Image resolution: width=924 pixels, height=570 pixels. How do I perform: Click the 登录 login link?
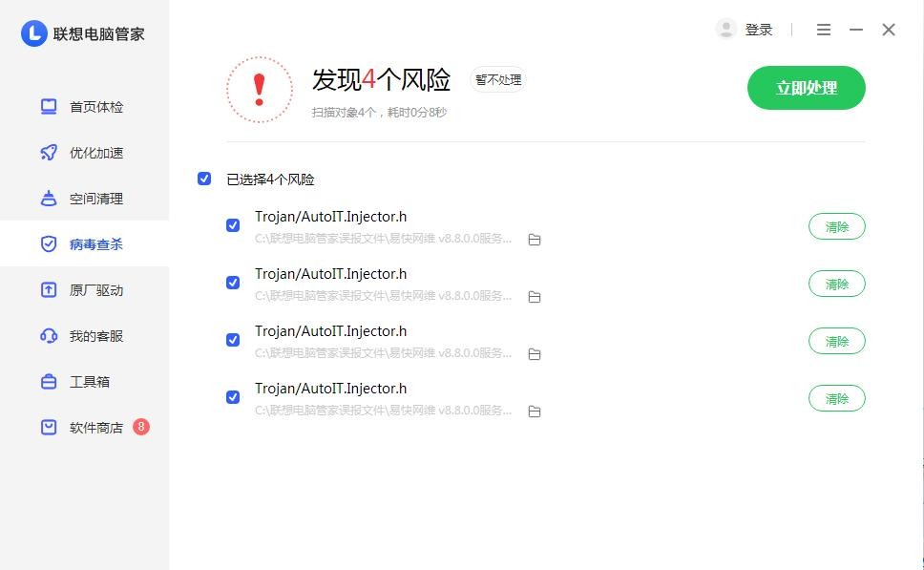759,30
